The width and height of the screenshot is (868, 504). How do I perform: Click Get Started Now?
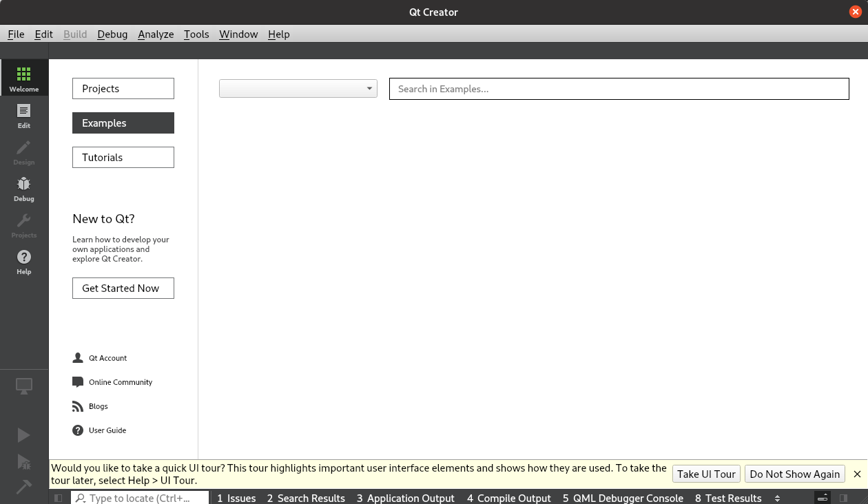click(x=123, y=288)
